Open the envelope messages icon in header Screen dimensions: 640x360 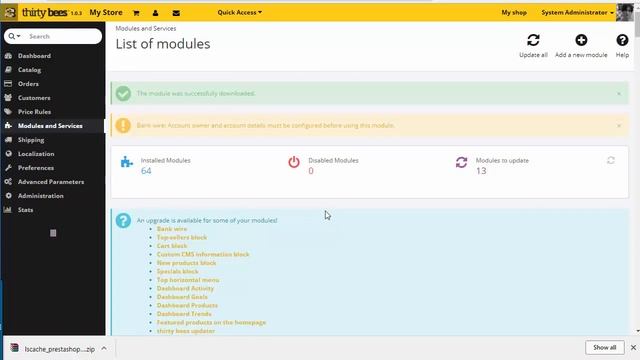coord(176,13)
